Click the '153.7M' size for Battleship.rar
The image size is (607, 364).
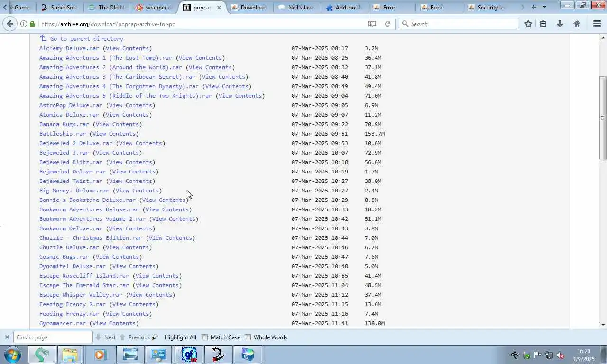(x=374, y=134)
